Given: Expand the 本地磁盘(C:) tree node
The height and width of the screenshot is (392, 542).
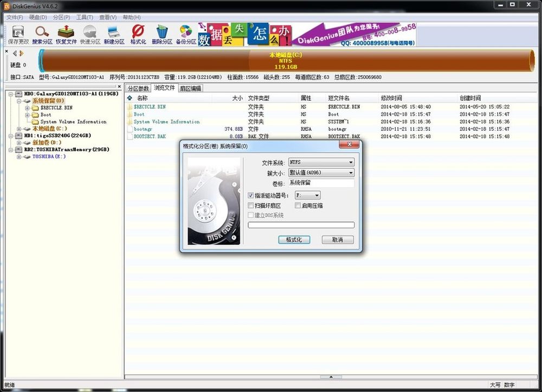Looking at the screenshot, I should (x=19, y=128).
